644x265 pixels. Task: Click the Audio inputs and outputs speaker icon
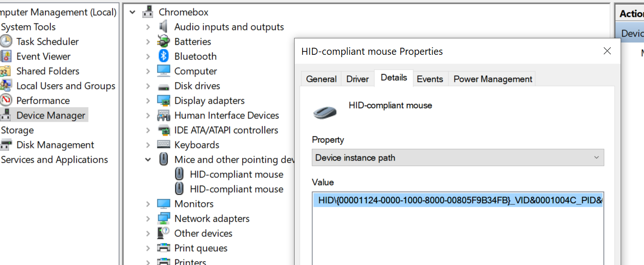pyautogui.click(x=163, y=27)
